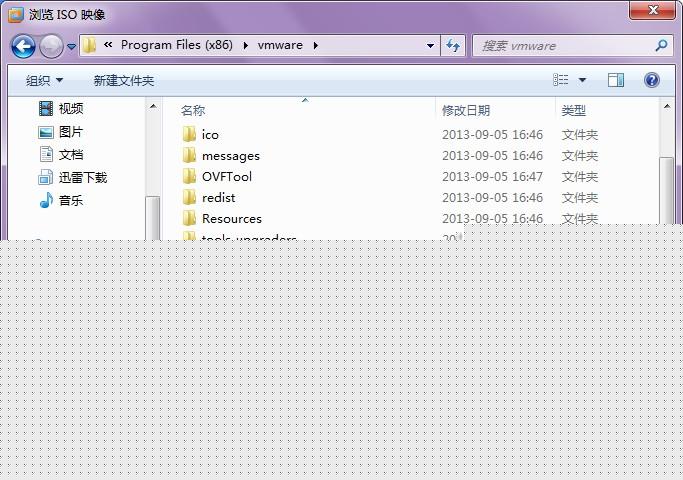Screen dimensions: 683x480
Task: Select Program Files (x86) in address path
Action: pyautogui.click(x=176, y=45)
